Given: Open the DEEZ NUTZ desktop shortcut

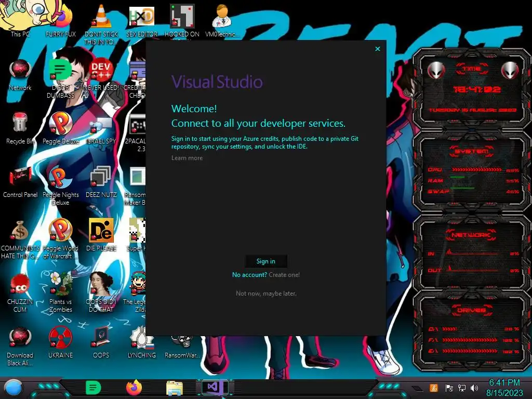Looking at the screenshot, I should point(101,182).
